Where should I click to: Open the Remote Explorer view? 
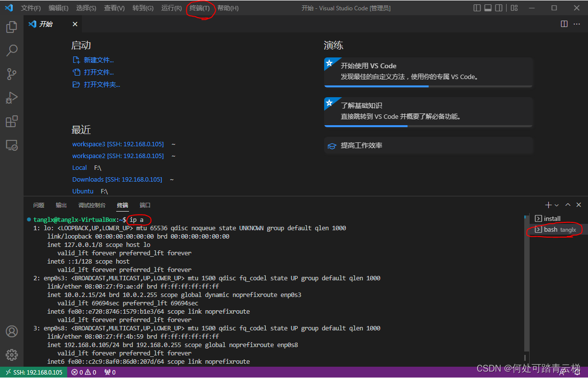pos(12,145)
